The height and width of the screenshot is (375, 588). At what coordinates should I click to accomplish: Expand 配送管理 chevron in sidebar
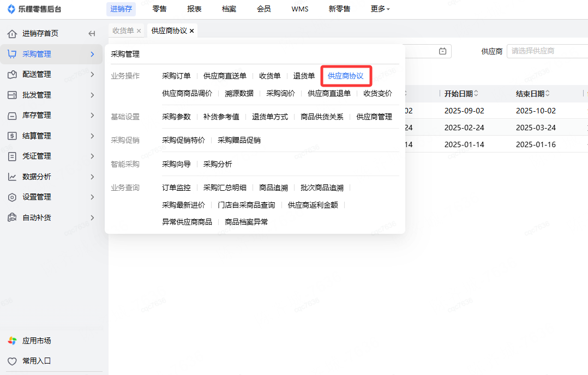click(x=92, y=75)
